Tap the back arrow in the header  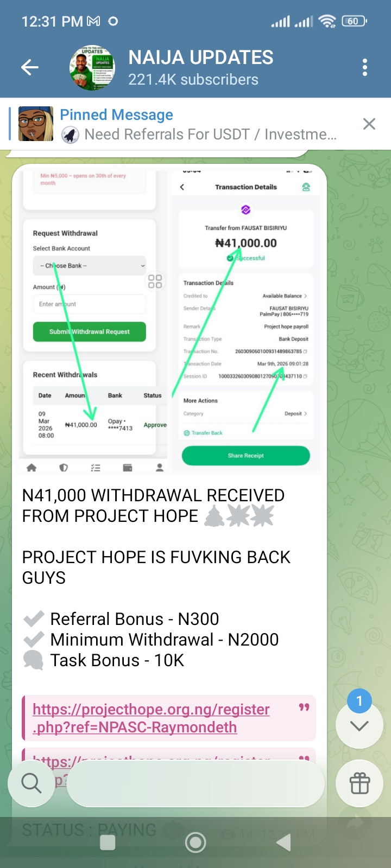click(30, 67)
